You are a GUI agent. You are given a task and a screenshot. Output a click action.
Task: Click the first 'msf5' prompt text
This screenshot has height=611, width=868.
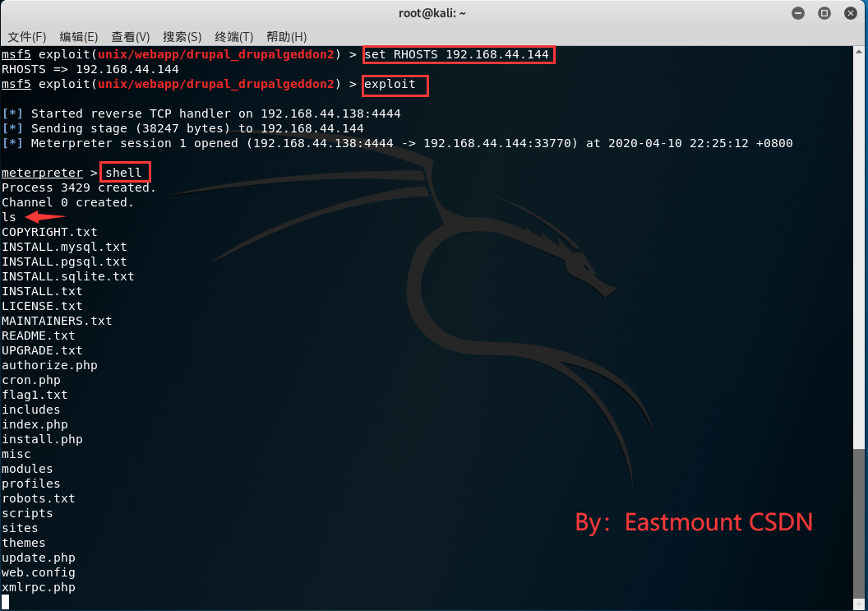coord(16,55)
